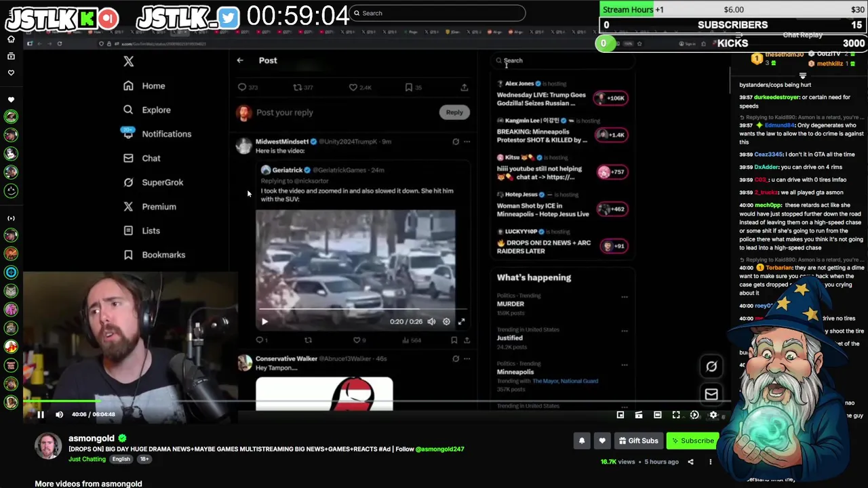The width and height of the screenshot is (868, 488).
Task: Click gifter methkillz in chat leaderboard
Action: [830, 64]
